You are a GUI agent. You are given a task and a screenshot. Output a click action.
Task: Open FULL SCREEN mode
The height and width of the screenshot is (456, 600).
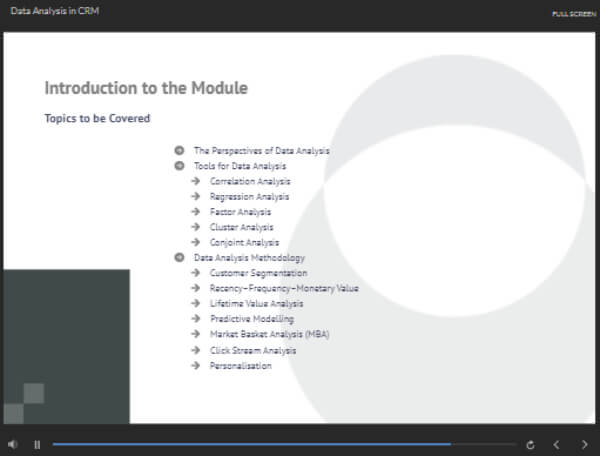click(x=574, y=14)
